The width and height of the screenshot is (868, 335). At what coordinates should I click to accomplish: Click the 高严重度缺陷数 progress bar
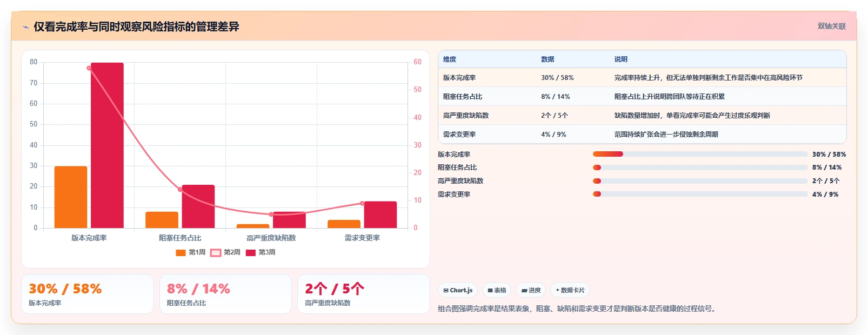tap(700, 181)
